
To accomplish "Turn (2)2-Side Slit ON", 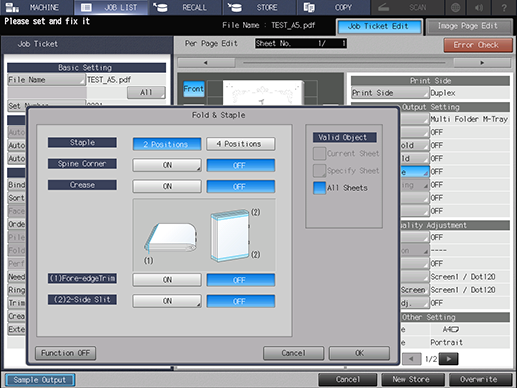I will point(167,301).
